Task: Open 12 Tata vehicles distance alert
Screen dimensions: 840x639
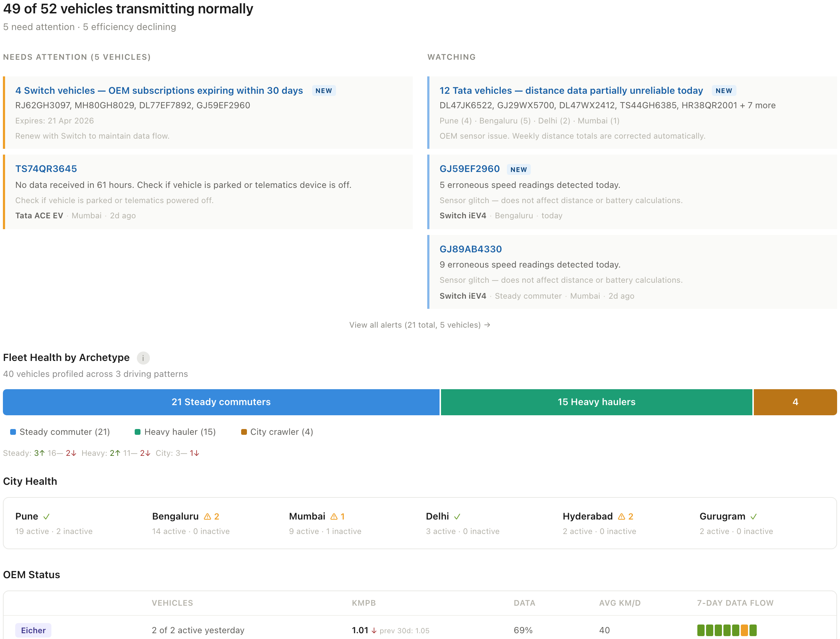Action: click(x=571, y=91)
